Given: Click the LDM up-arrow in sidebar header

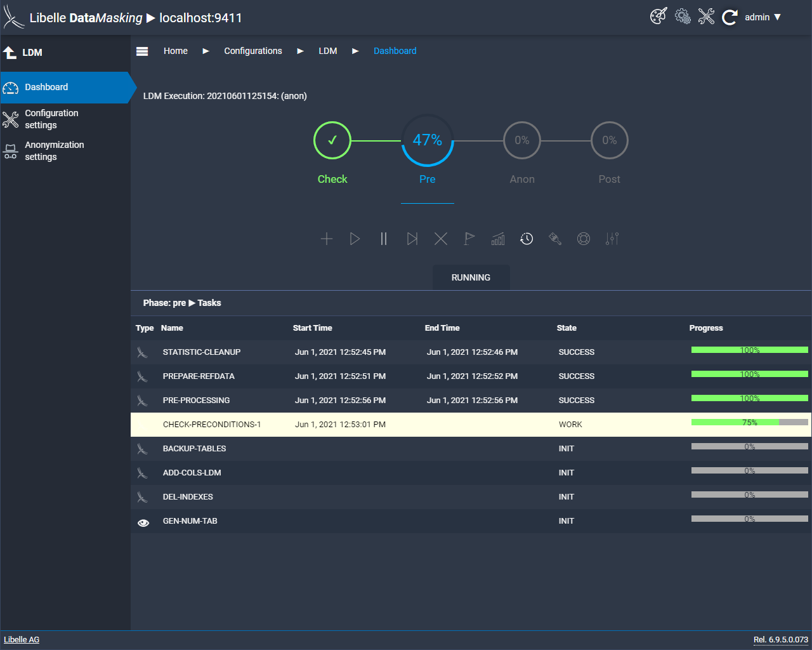Looking at the screenshot, I should click(10, 53).
